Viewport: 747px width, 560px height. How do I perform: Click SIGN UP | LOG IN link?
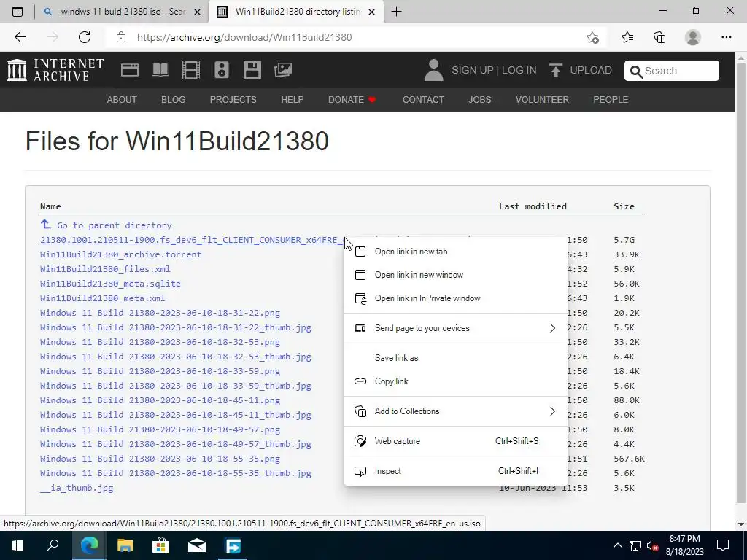coord(494,70)
